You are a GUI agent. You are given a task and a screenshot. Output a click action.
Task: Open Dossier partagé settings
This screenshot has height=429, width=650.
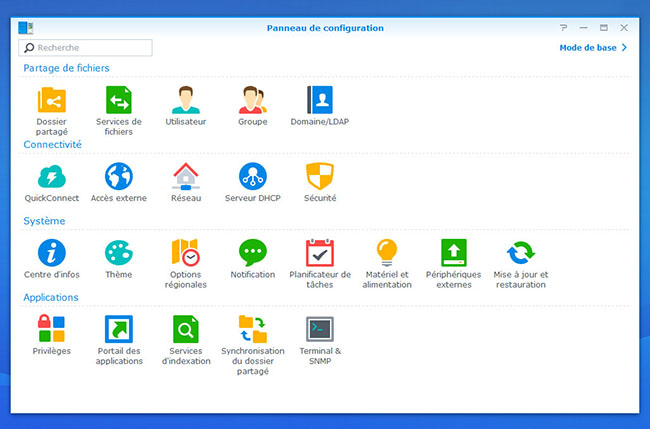pyautogui.click(x=51, y=100)
